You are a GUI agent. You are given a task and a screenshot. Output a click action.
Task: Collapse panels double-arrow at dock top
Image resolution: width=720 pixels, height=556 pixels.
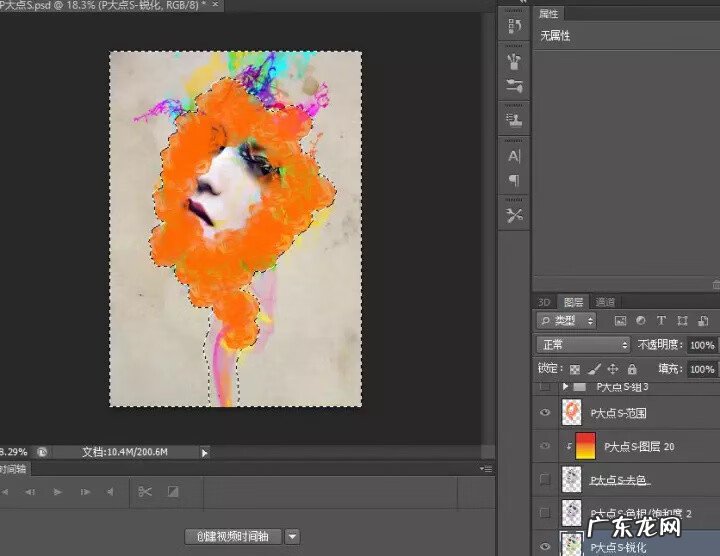point(523,2)
